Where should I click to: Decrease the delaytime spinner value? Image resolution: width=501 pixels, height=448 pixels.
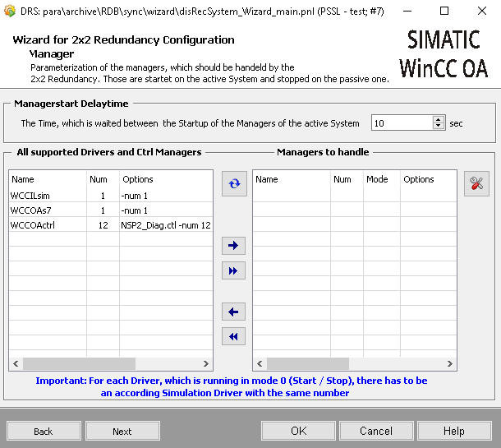click(438, 127)
